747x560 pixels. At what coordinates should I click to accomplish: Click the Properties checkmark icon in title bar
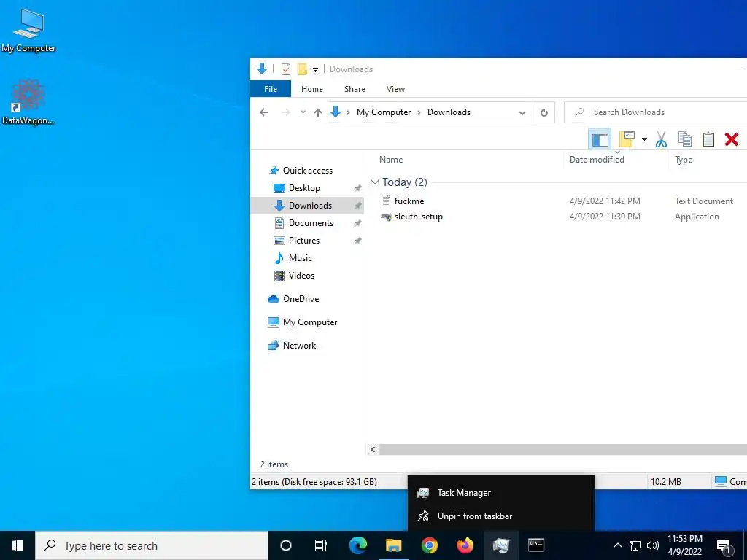click(286, 69)
